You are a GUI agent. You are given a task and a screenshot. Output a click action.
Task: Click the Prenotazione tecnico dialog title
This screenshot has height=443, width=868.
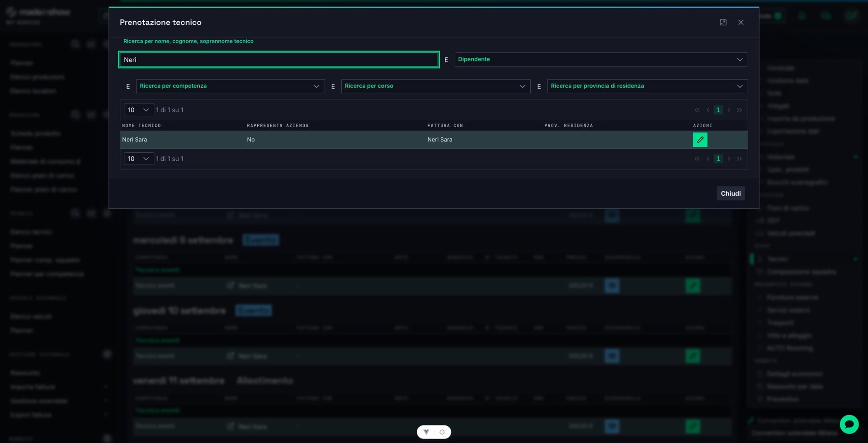click(160, 22)
